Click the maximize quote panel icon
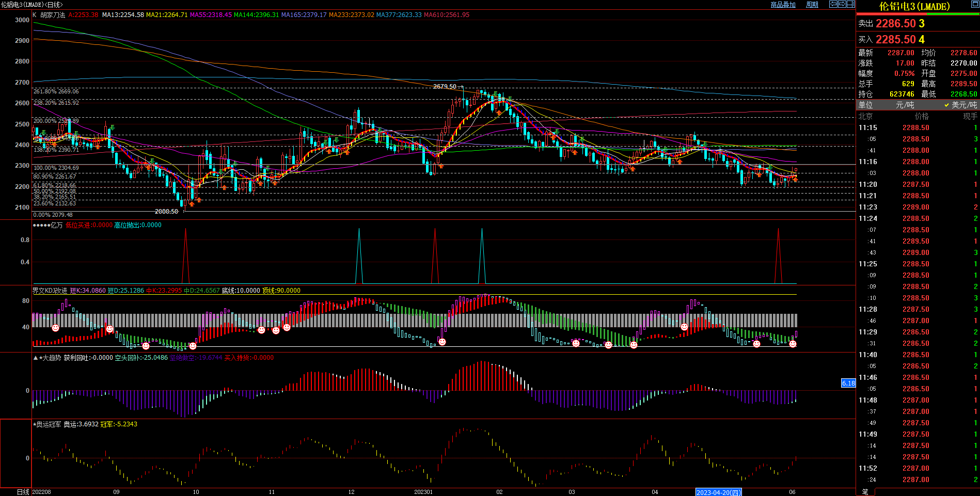Viewport: 980px width, 496px height. pos(974,4)
